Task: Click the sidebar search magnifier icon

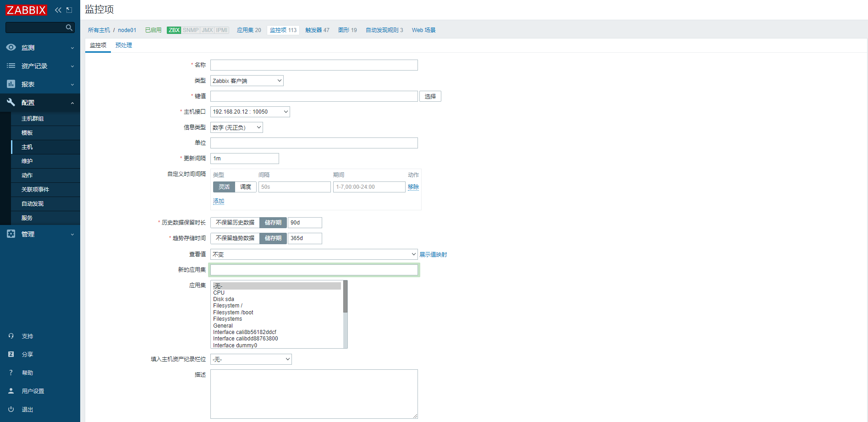Action: [69, 27]
